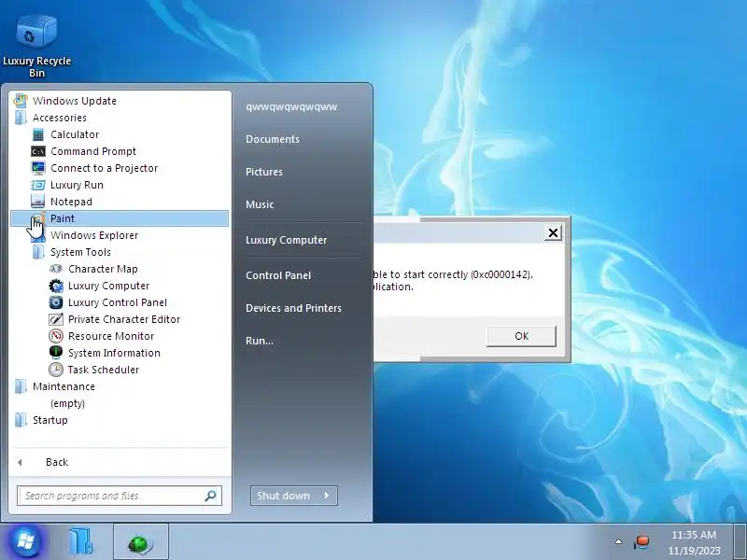Open the taskbar file explorer icon
The height and width of the screenshot is (560, 747).
click(x=81, y=541)
